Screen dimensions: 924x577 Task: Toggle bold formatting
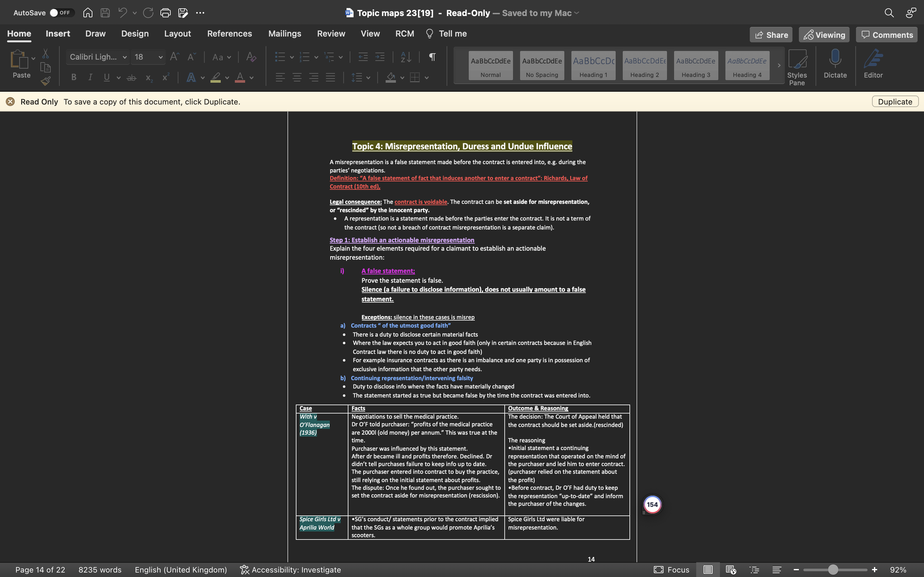74,77
